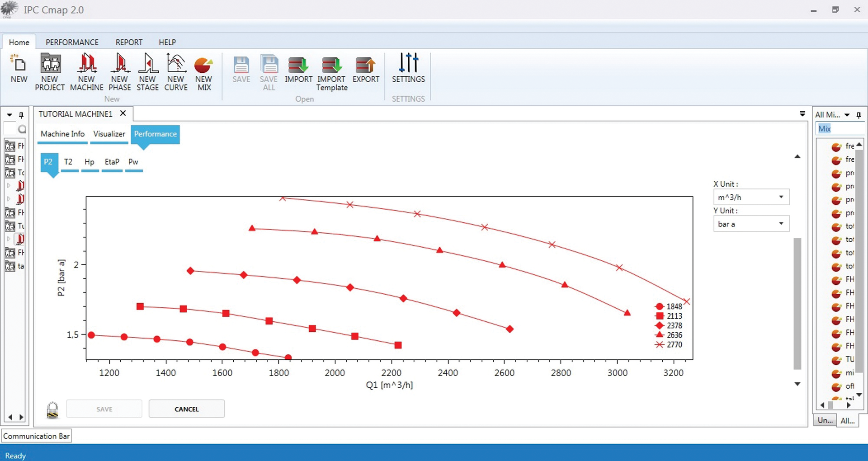The height and width of the screenshot is (461, 868).
Task: Click the CANCEL button
Action: tap(186, 409)
